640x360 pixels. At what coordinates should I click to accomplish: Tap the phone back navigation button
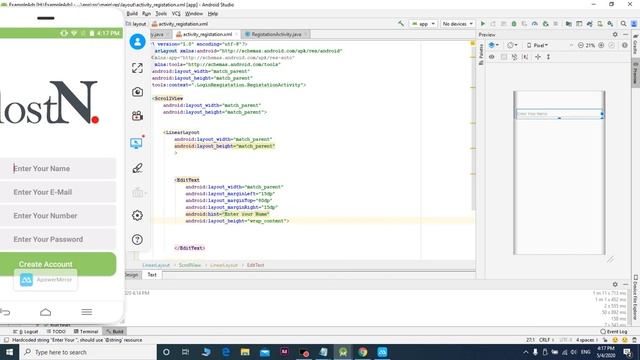point(5,312)
